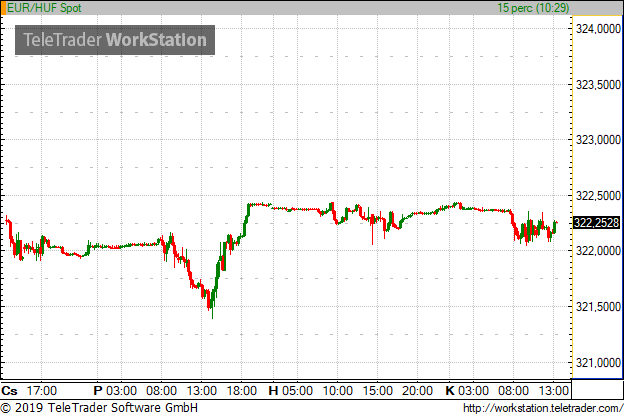Click the 322,5000 price axis label

pyautogui.click(x=598, y=195)
